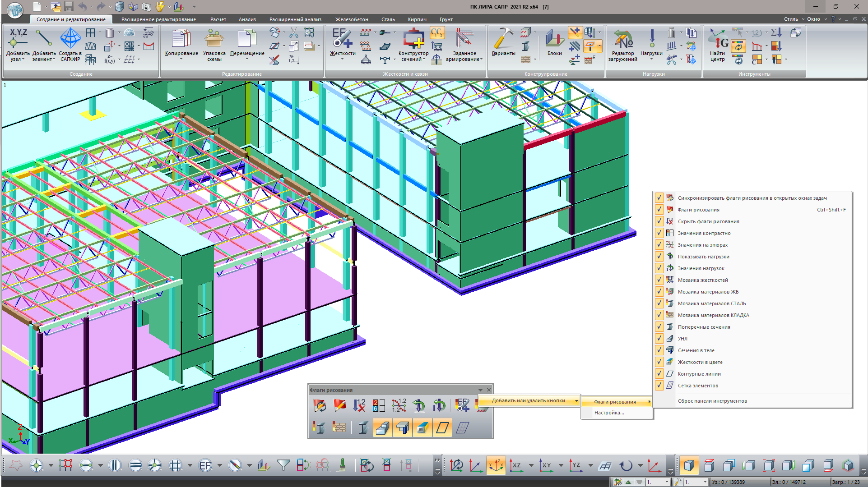Uncheck Synchronize drawing flags in open windows
868x487 pixels.
(x=659, y=198)
